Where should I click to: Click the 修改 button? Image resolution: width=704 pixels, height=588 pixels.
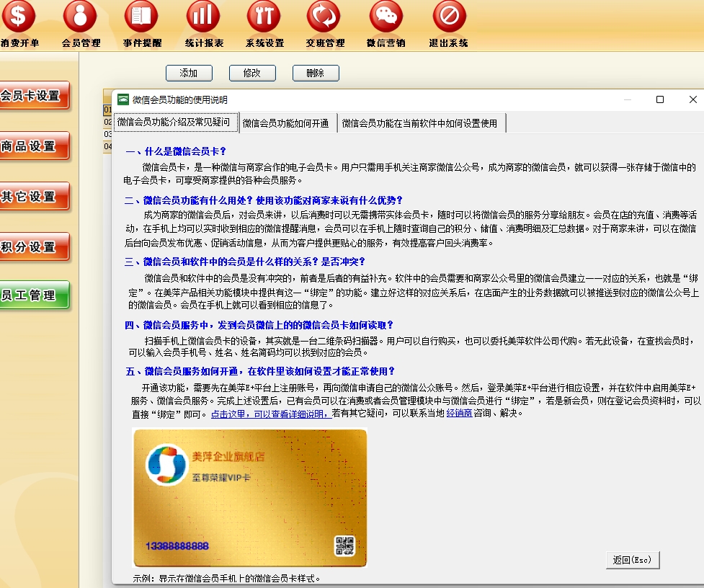pyautogui.click(x=252, y=73)
